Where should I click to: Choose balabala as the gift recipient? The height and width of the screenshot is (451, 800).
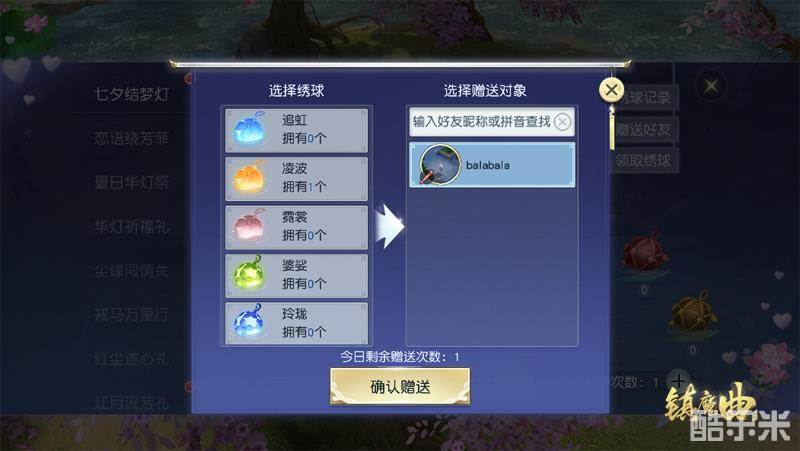pos(492,165)
